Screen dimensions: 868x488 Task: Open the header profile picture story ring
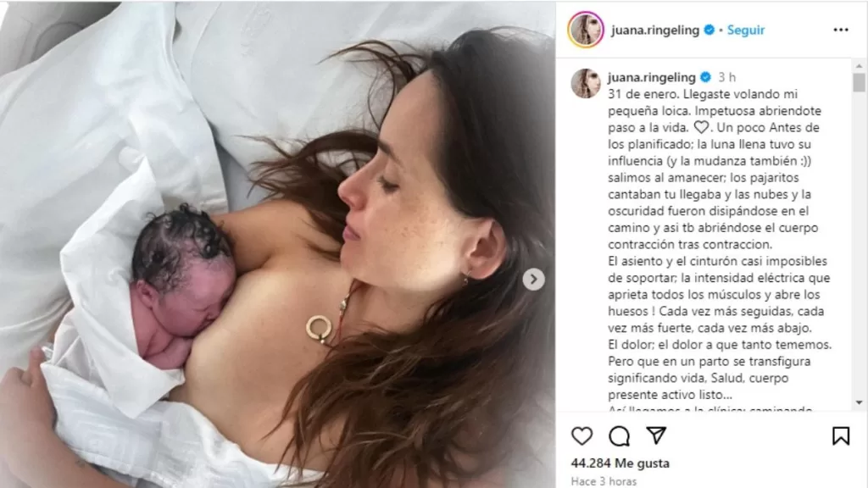coord(586,30)
